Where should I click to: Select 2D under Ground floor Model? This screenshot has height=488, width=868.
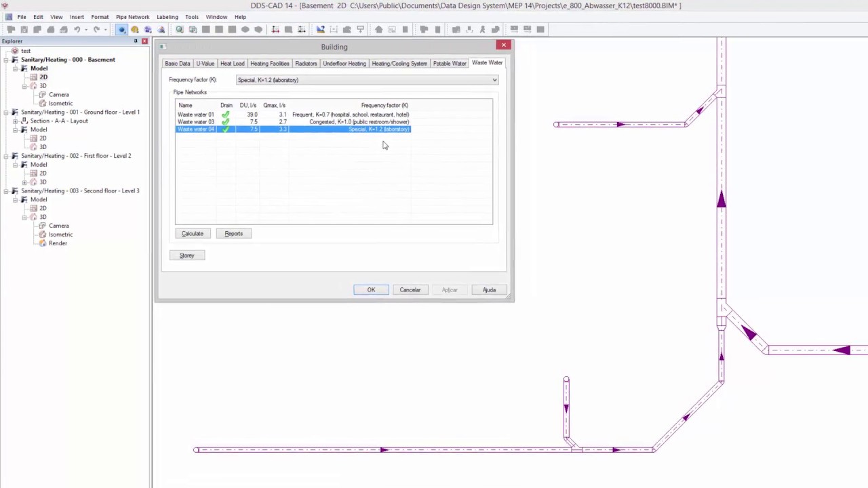click(43, 138)
